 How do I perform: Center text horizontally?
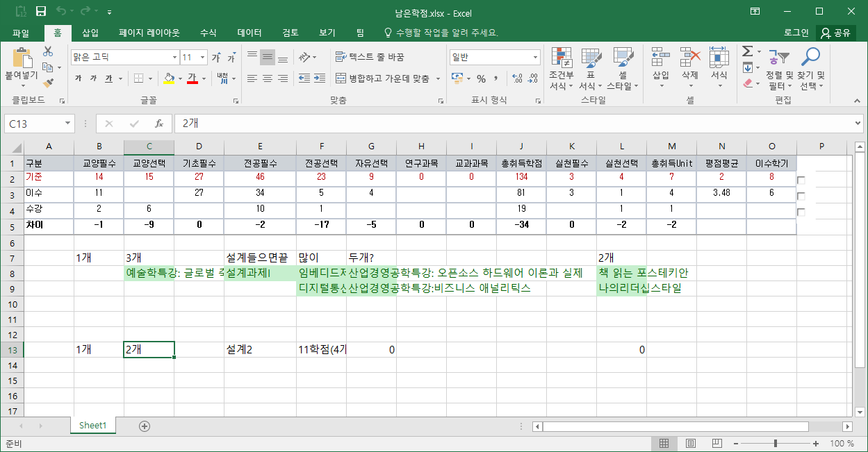(x=268, y=78)
